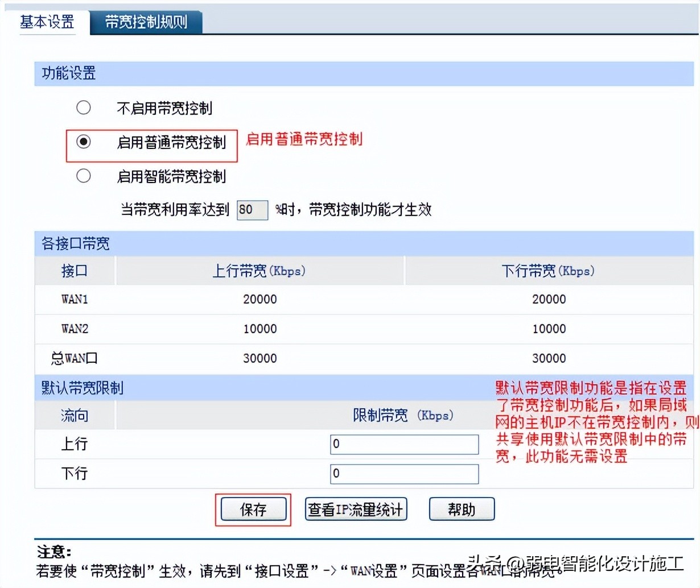Click the 下行 downstream limit input field
The width and height of the screenshot is (700, 588).
(403, 474)
